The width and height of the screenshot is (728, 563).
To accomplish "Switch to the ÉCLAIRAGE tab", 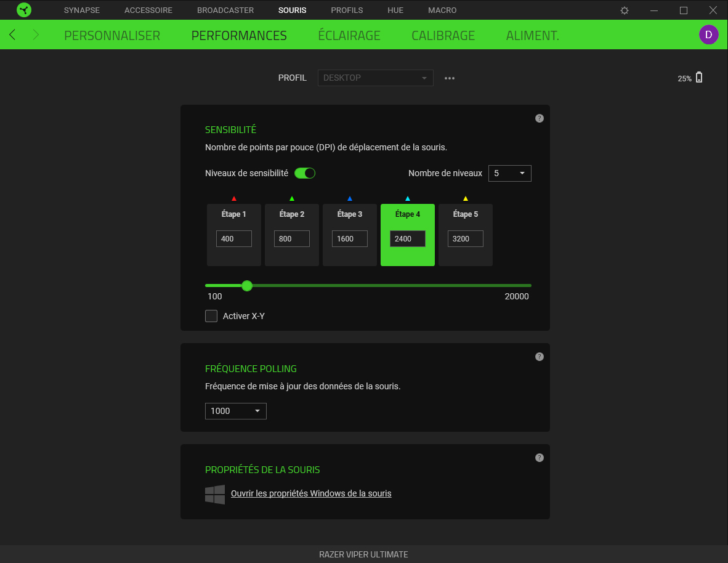I will pyautogui.click(x=349, y=35).
